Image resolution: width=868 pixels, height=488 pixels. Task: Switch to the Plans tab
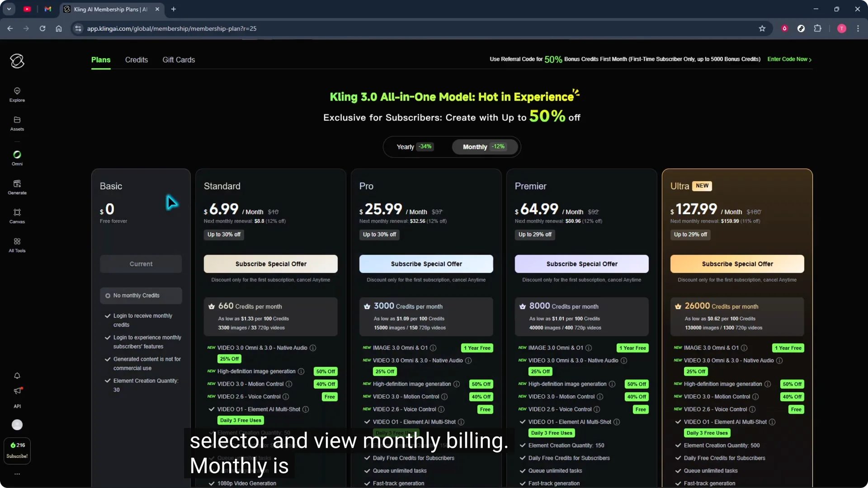101,60
